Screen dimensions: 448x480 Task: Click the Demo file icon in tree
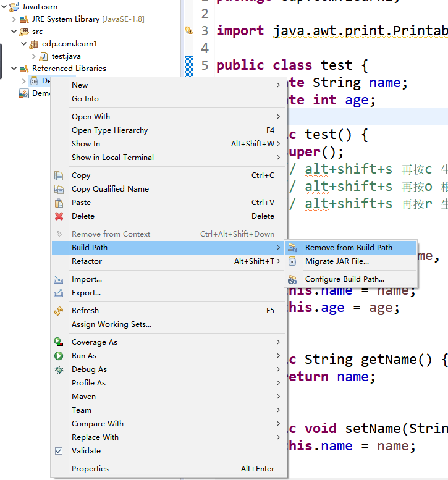point(24,93)
